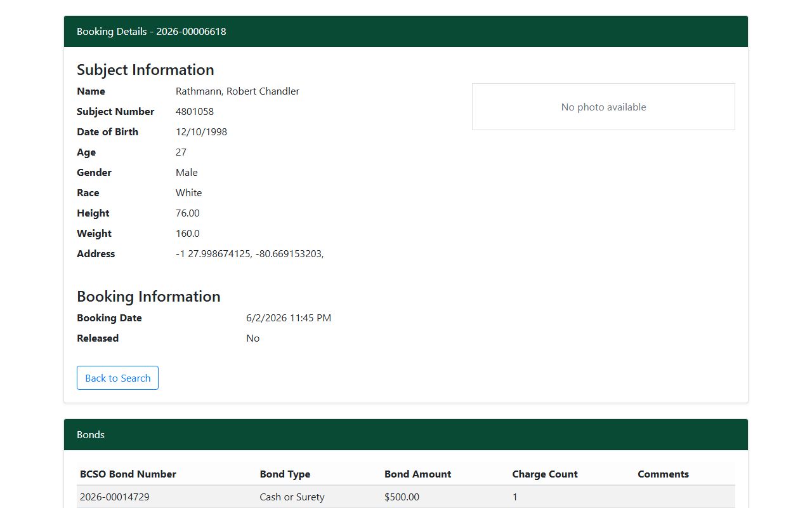Click the Bond Type column header

(x=285, y=474)
